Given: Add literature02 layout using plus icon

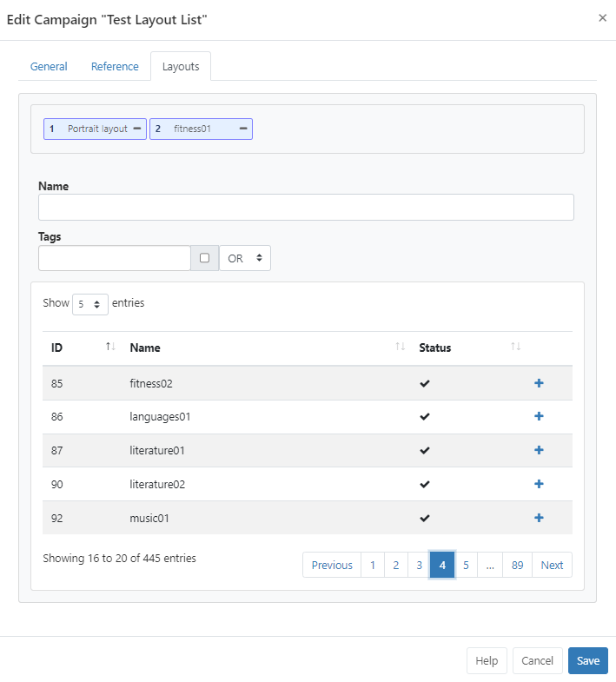Looking at the screenshot, I should (539, 484).
